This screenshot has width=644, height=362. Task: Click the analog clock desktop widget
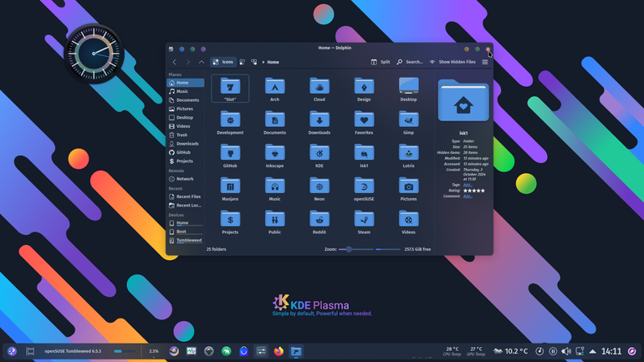click(x=94, y=54)
